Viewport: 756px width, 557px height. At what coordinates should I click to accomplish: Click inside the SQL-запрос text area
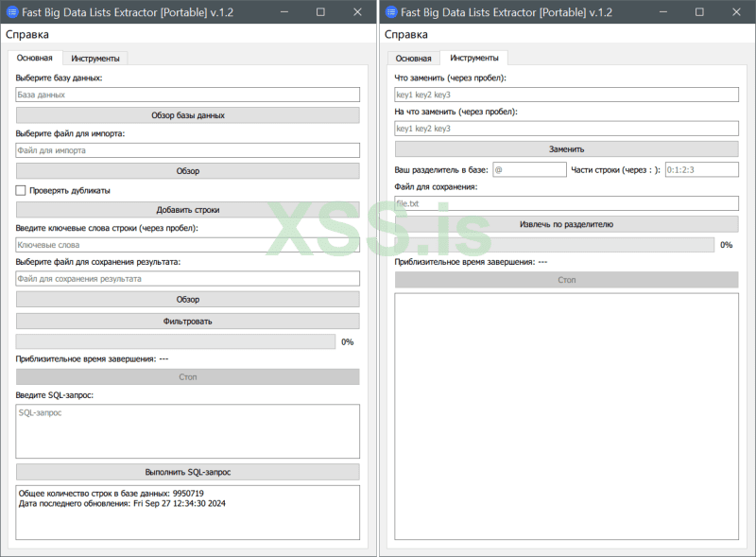188,431
